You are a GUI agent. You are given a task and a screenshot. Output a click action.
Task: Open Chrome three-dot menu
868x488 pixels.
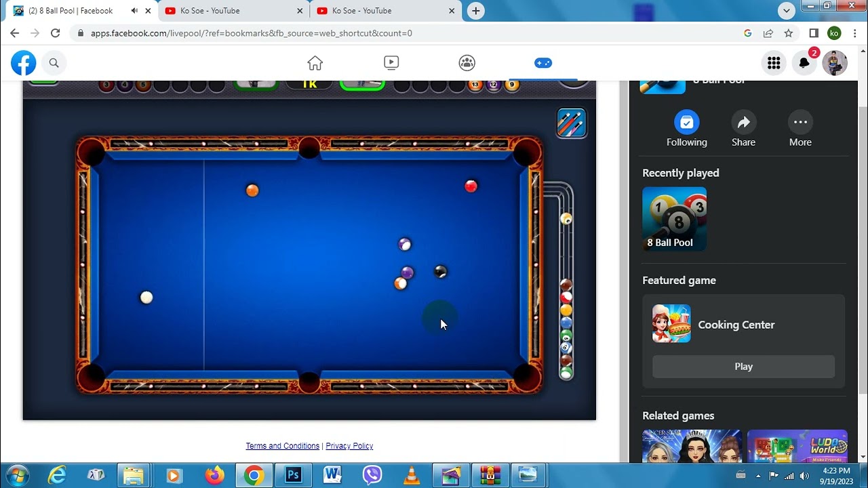(854, 33)
